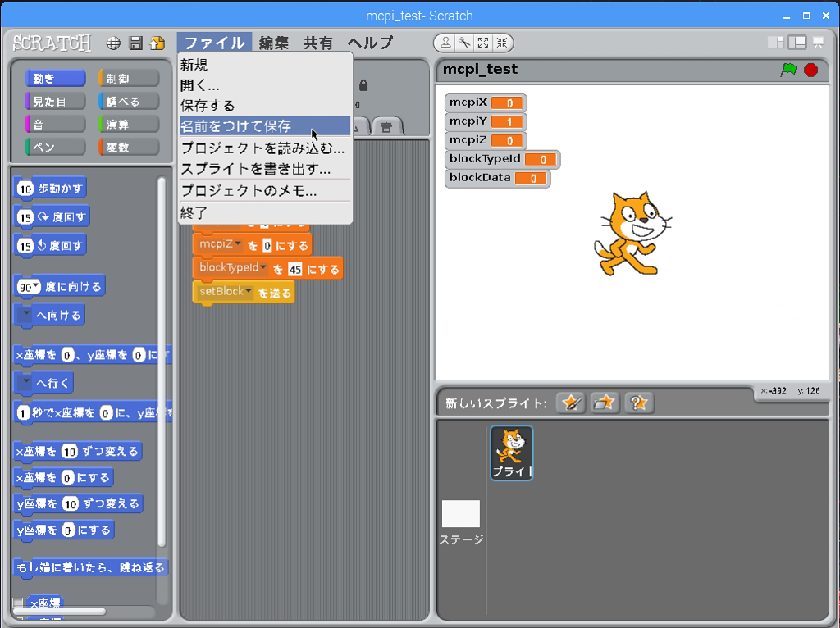This screenshot has width=840, height=628.
Task: Click the lock icon near sprite info
Action: pyautogui.click(x=363, y=85)
